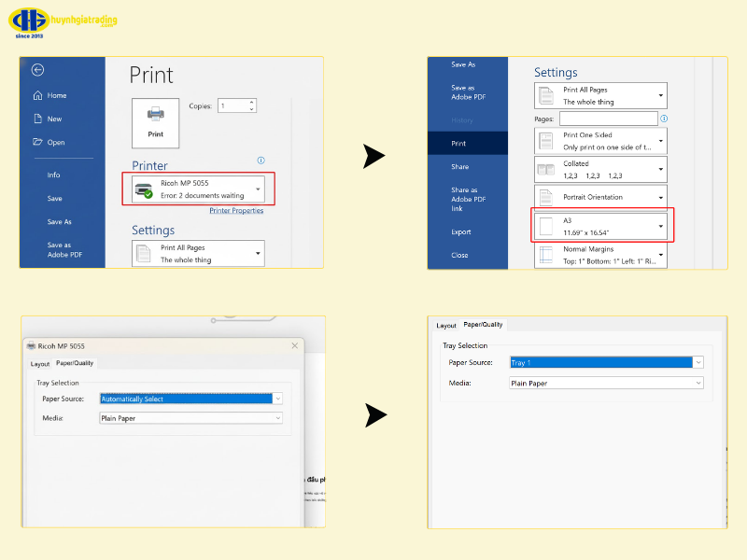Open the Printer Properties link

(x=236, y=211)
